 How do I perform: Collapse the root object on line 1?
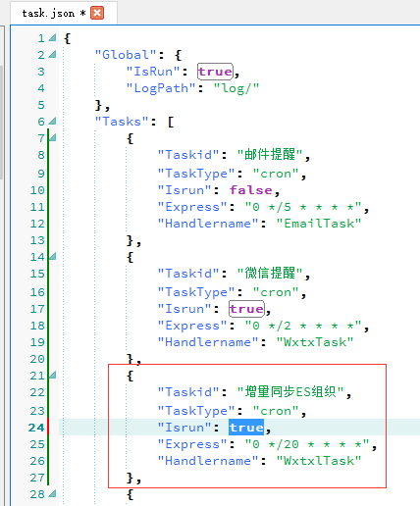click(x=52, y=37)
